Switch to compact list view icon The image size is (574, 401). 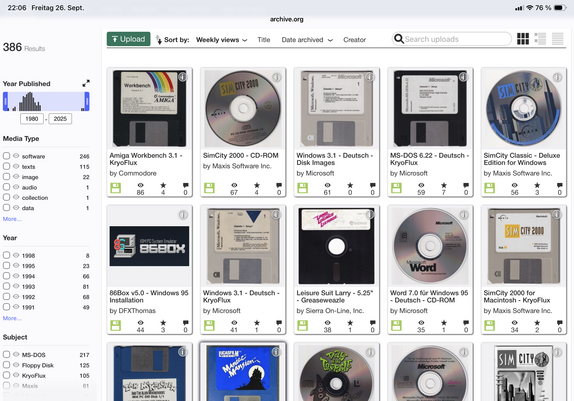tap(558, 39)
